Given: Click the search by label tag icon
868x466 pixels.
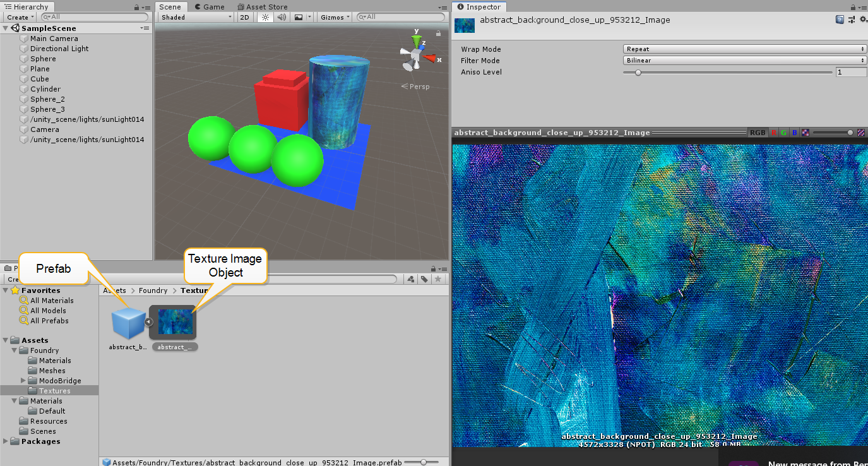Looking at the screenshot, I should tap(425, 279).
